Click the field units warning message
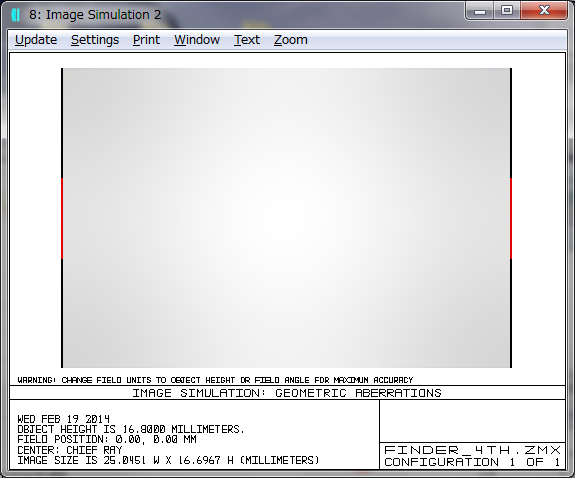 tap(215, 380)
